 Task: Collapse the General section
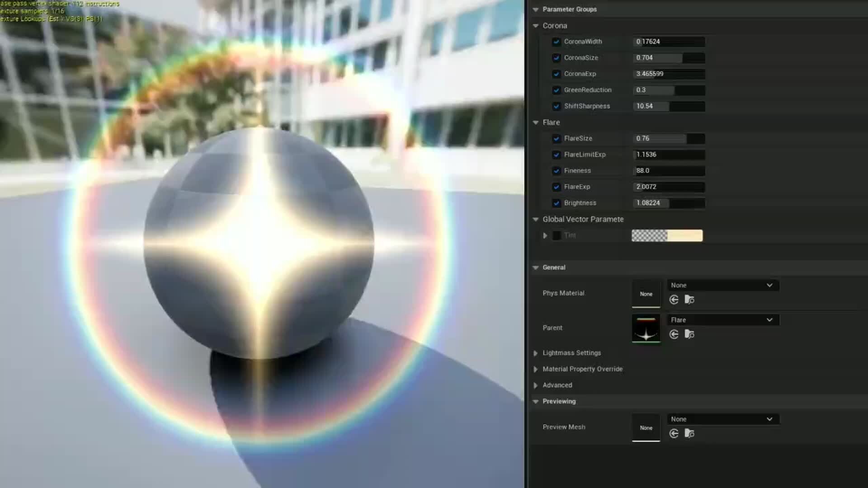pyautogui.click(x=536, y=267)
